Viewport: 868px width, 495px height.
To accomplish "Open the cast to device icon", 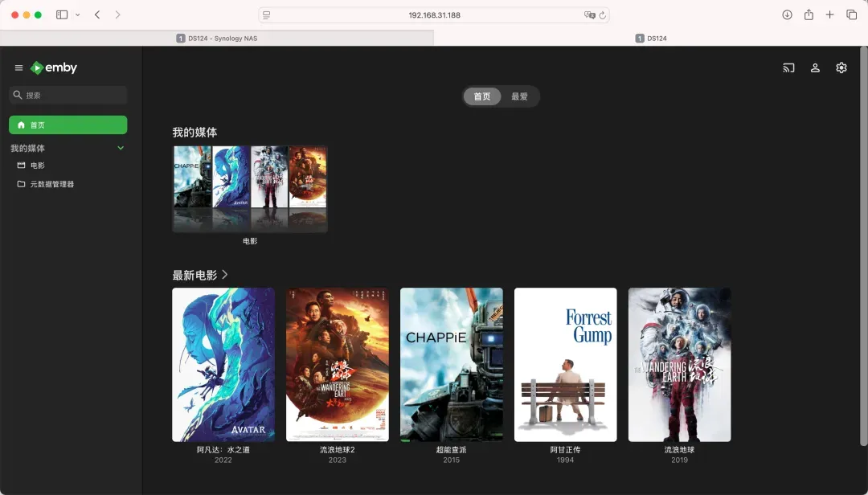I will pos(789,68).
